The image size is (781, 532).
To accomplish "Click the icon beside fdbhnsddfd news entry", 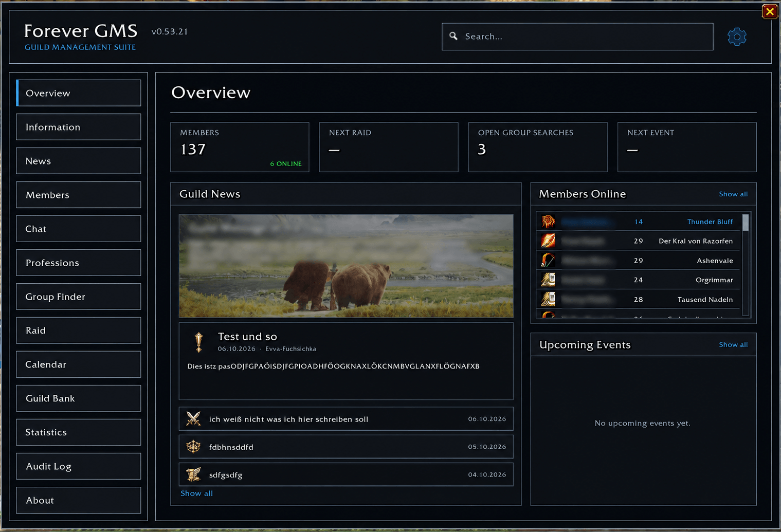I will coord(193,447).
